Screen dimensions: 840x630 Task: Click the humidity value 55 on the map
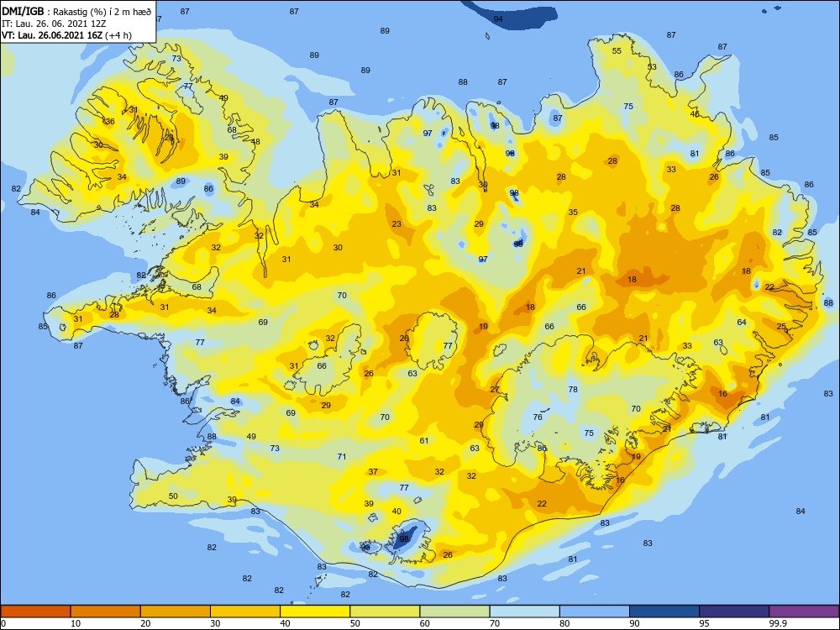click(x=617, y=51)
